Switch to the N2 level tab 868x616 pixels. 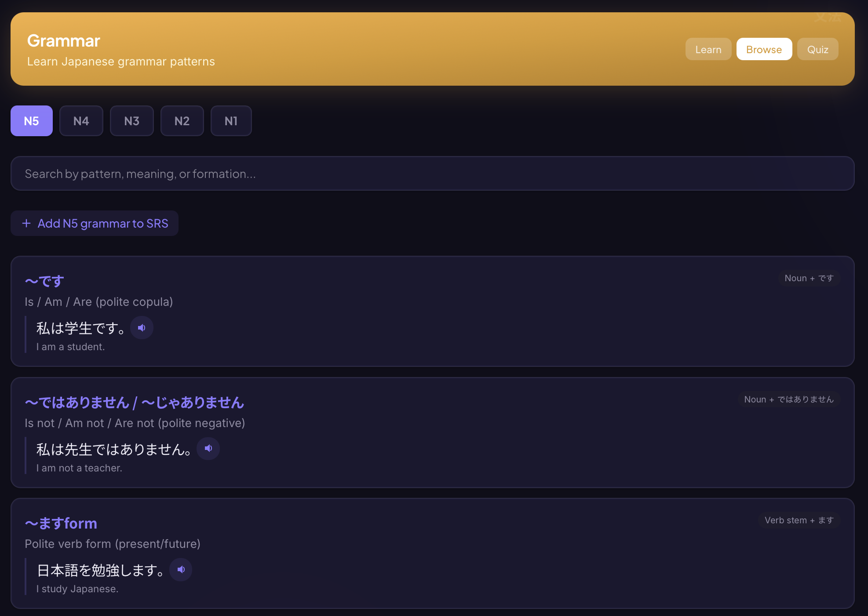click(182, 121)
